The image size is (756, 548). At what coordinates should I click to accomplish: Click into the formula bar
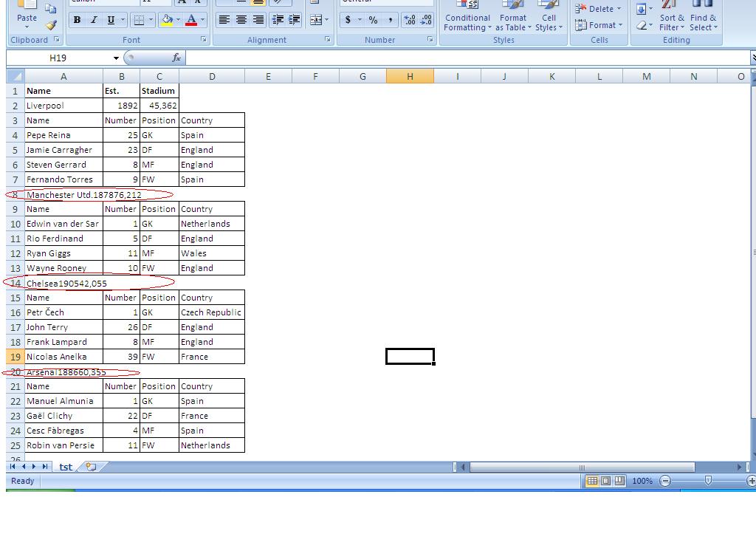click(x=467, y=58)
